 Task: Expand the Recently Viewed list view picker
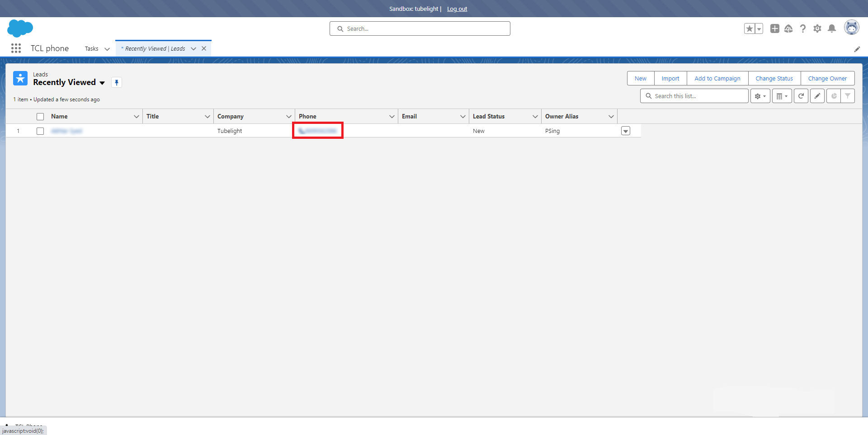(102, 83)
